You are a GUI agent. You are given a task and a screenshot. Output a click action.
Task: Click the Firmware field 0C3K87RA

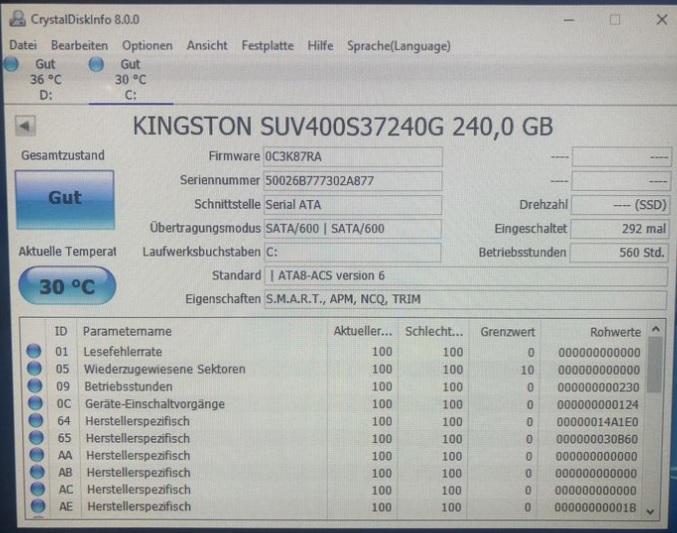[x=352, y=156]
